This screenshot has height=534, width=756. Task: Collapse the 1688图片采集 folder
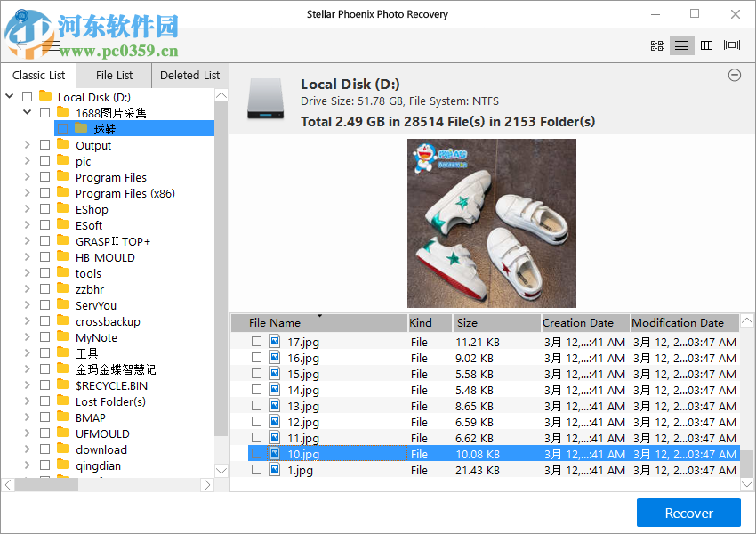coord(26,113)
